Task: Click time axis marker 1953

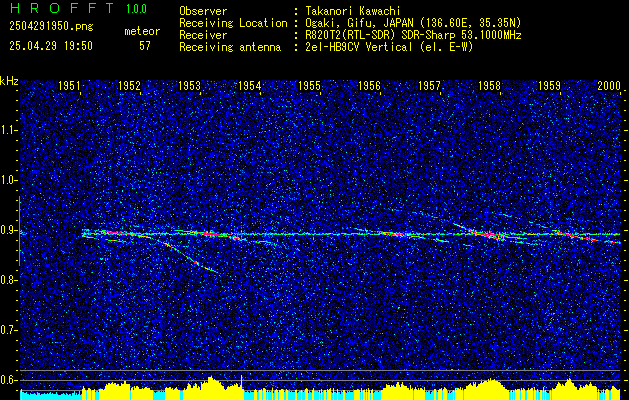Action: click(189, 85)
